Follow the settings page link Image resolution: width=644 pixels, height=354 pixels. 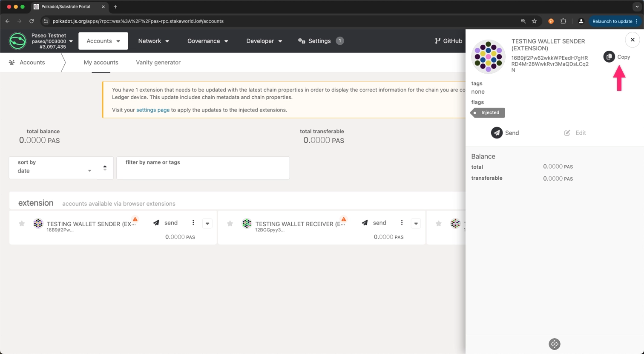[152, 110]
